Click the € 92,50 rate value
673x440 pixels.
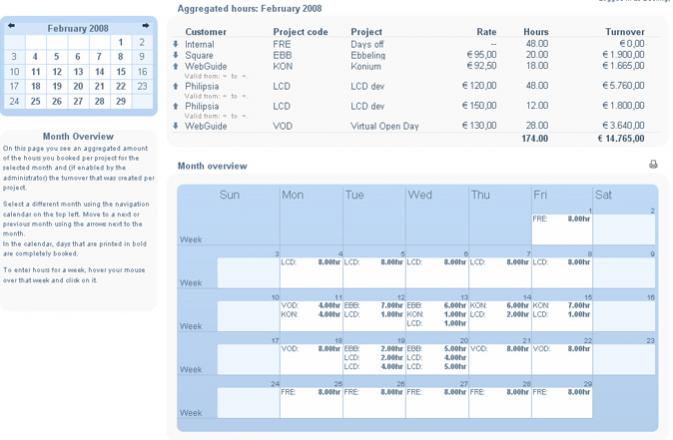click(x=482, y=66)
